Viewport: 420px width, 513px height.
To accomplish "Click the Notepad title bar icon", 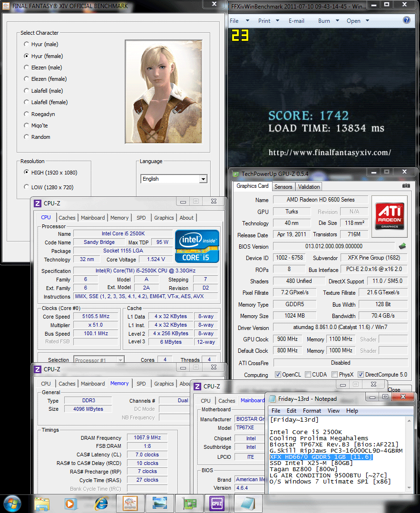I will [272, 399].
